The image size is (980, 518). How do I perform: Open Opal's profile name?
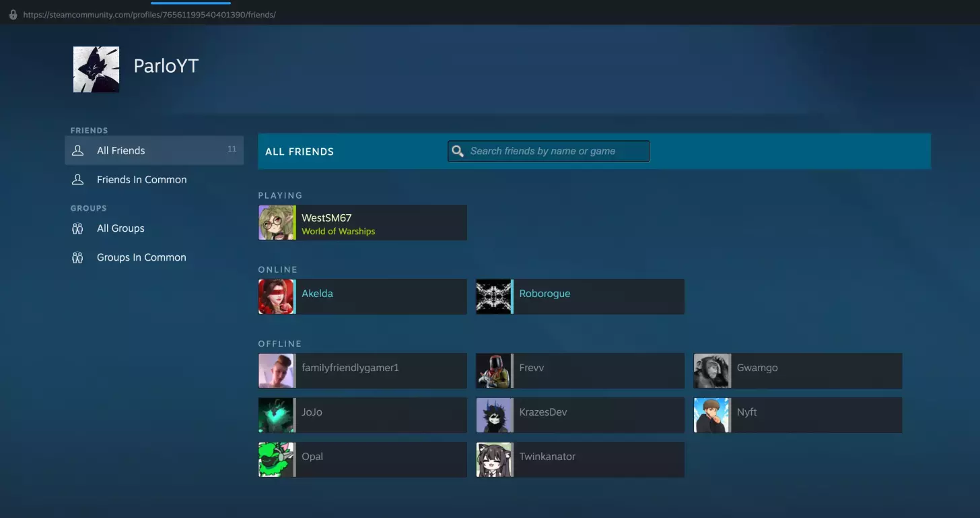312,457
